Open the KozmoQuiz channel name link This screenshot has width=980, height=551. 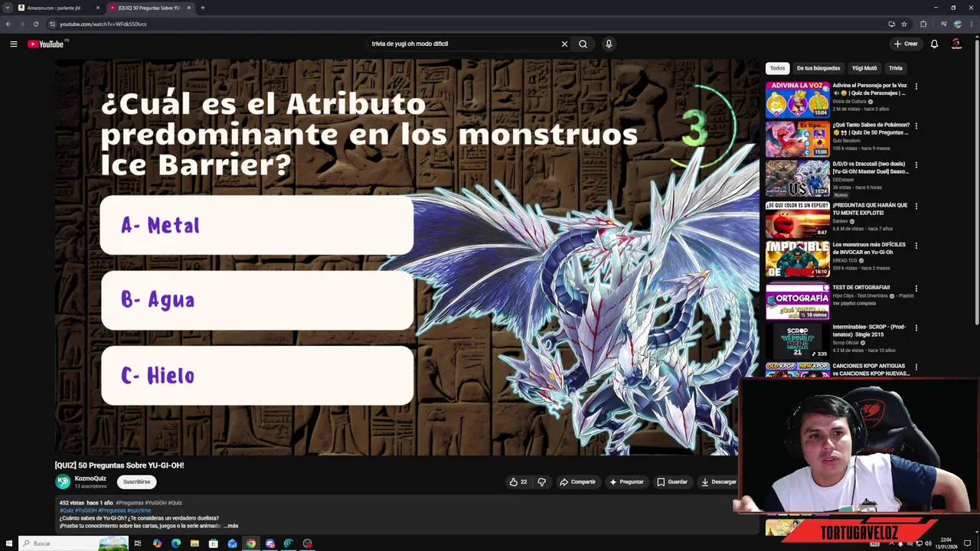[x=90, y=478]
